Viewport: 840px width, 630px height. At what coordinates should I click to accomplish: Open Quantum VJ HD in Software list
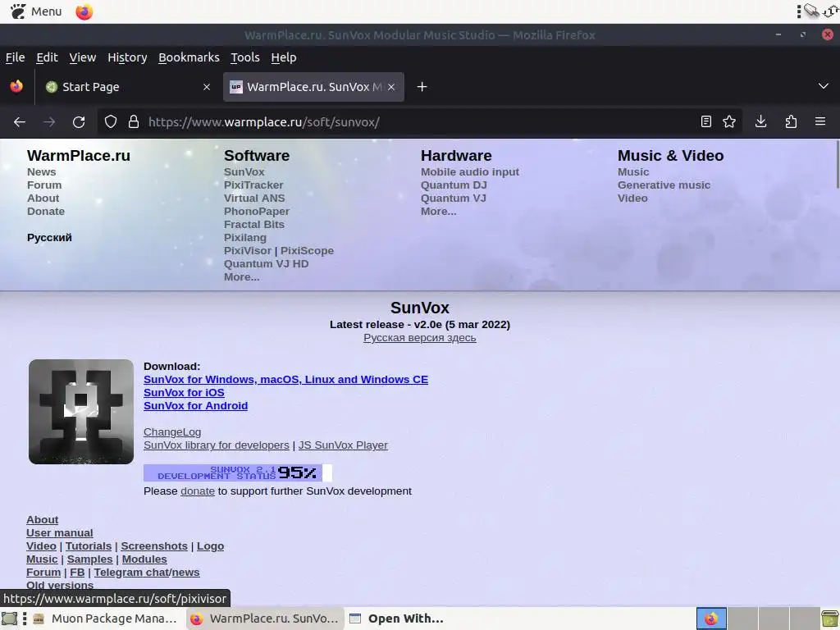[x=266, y=263]
